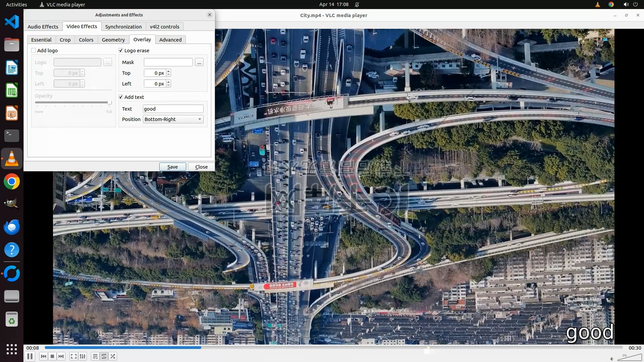
Task: Disable the Add text checkbox
Action: [x=121, y=97]
